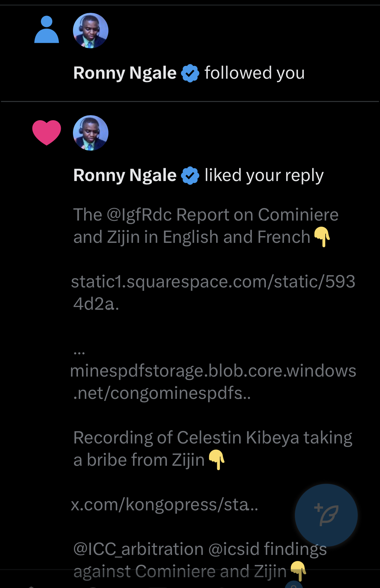Tap verified badge beside "followed you"
This screenshot has width=380, height=588.
click(190, 73)
